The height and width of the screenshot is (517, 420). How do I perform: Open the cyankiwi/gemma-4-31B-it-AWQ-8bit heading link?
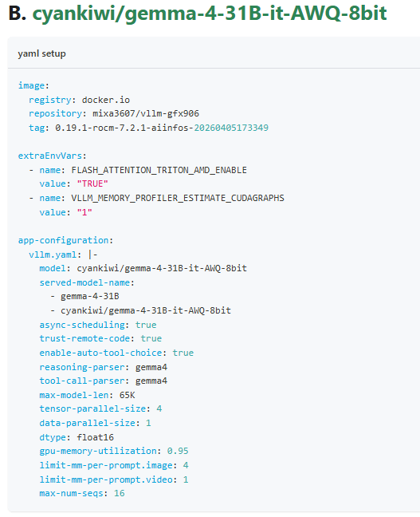[209, 14]
